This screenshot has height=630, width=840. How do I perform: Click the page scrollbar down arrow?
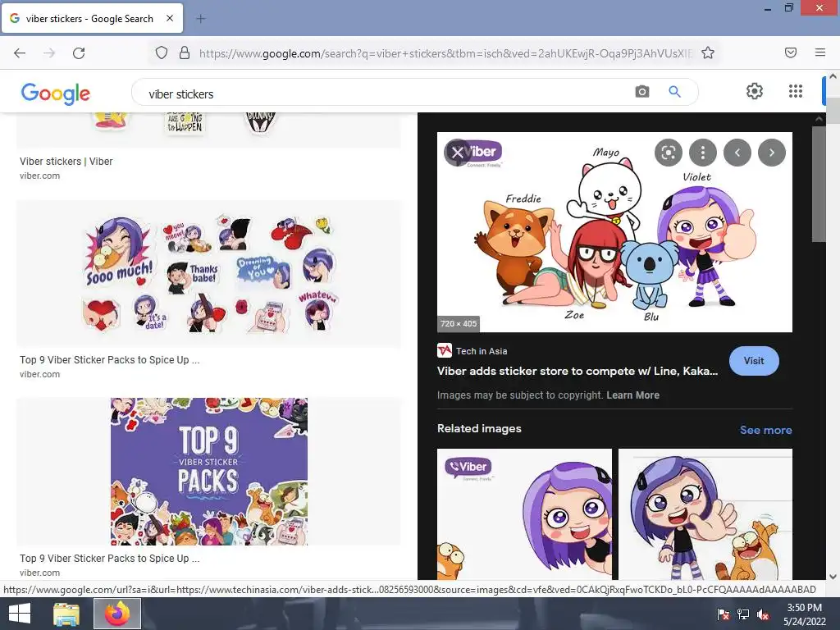click(833, 577)
